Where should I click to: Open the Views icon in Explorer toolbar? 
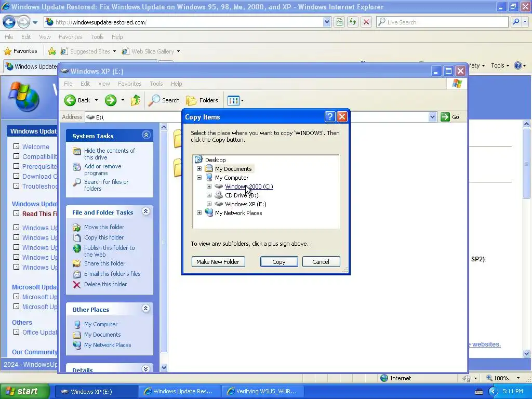pyautogui.click(x=233, y=100)
